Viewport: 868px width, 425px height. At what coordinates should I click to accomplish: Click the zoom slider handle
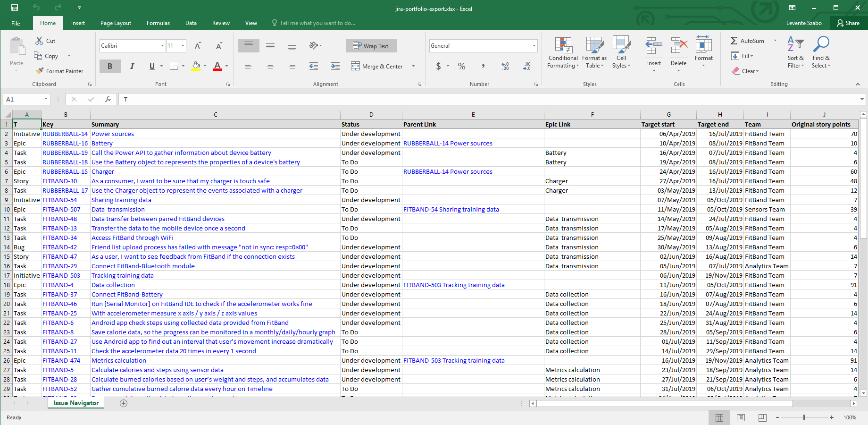click(x=804, y=417)
